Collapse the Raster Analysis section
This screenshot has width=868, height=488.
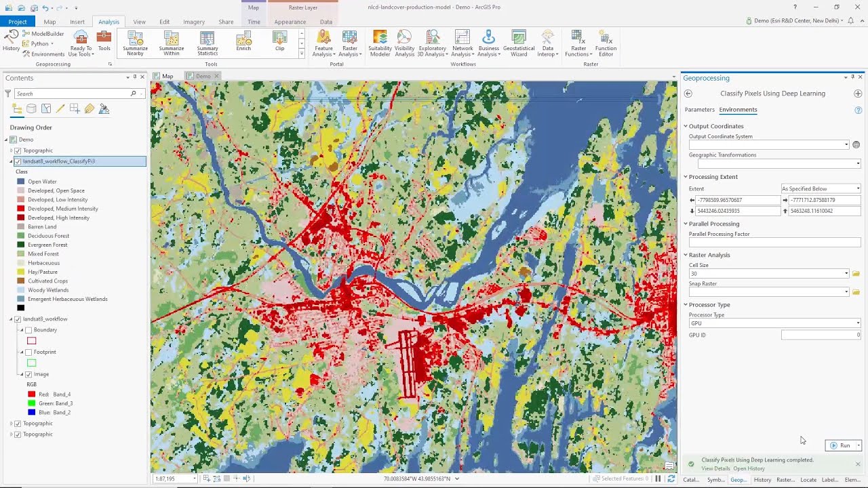(x=686, y=255)
